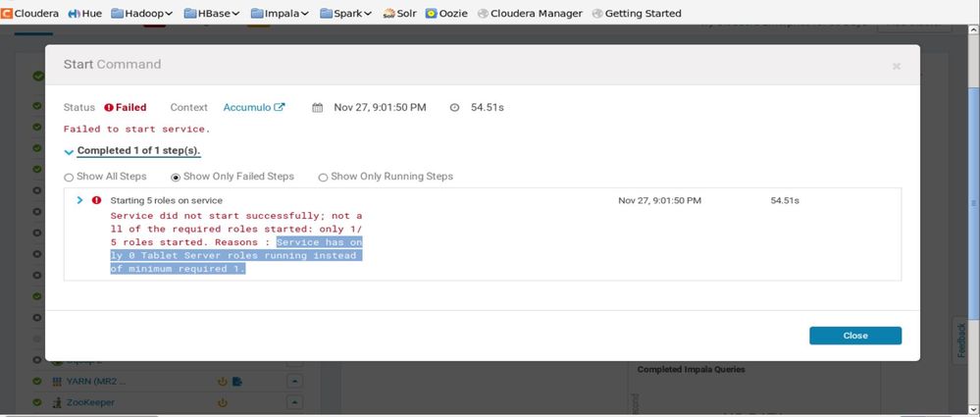This screenshot has height=417, width=980.
Task: Click the step duration 54.51s in the step row
Action: 785,201
